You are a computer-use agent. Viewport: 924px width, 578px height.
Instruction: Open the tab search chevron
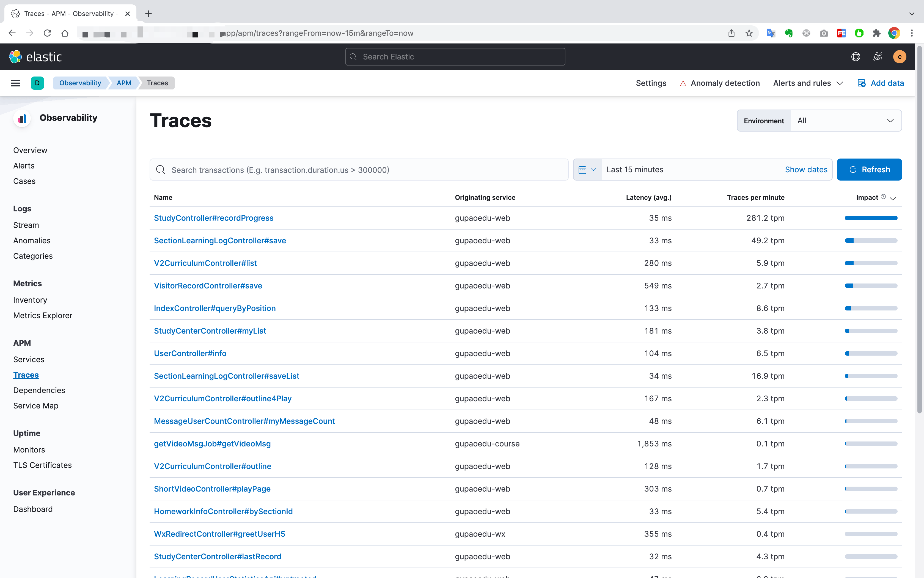coord(912,14)
